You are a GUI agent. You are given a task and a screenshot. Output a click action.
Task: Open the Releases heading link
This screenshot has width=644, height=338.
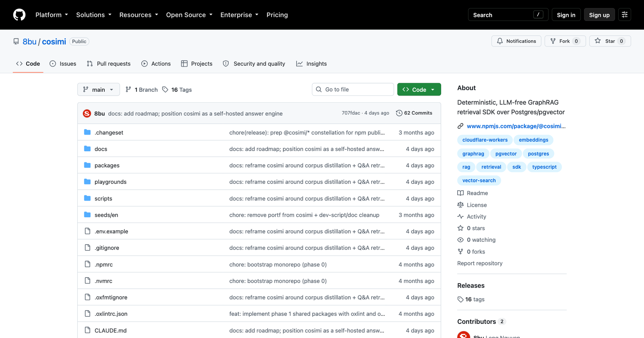click(x=471, y=286)
